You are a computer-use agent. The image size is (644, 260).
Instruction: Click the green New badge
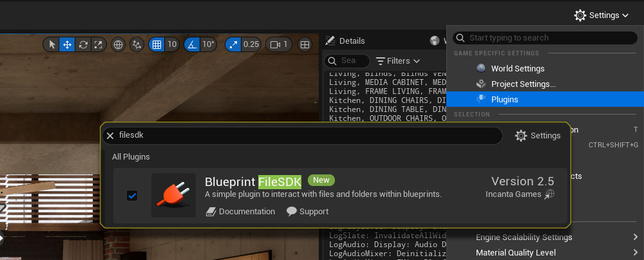click(321, 180)
